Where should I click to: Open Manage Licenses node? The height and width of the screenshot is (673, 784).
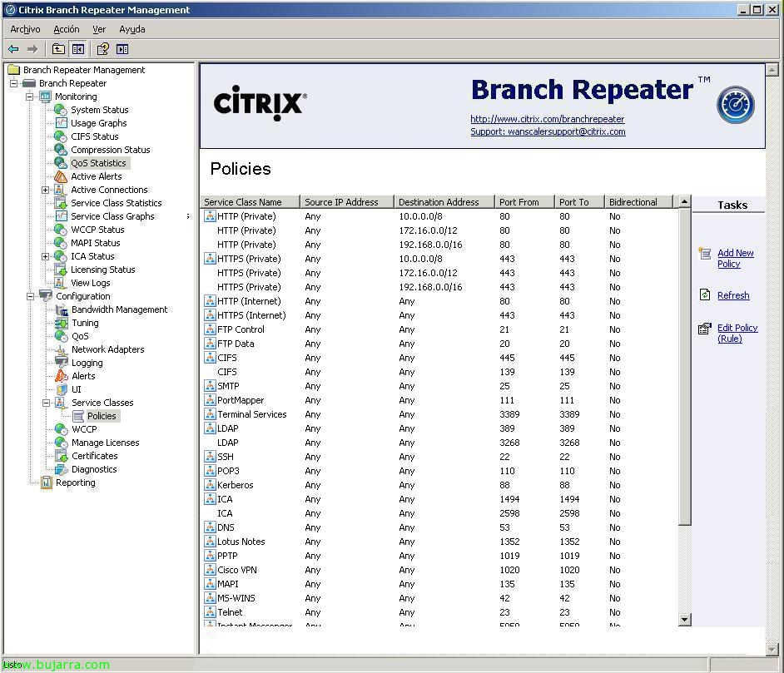click(x=106, y=443)
